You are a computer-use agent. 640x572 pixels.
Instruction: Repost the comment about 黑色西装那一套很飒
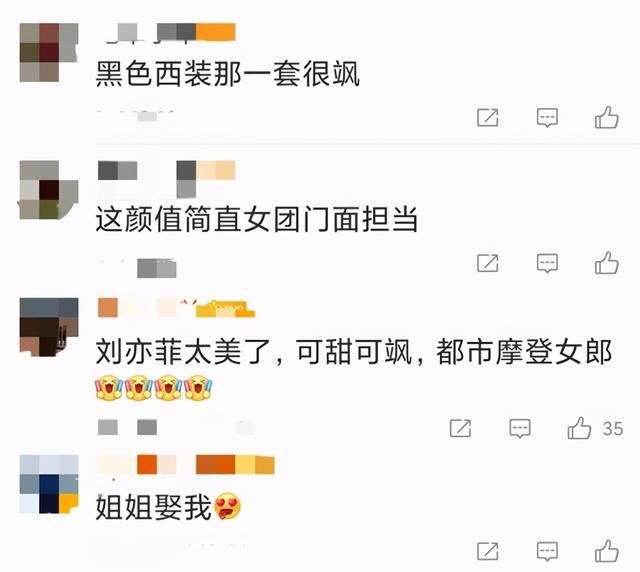click(488, 118)
